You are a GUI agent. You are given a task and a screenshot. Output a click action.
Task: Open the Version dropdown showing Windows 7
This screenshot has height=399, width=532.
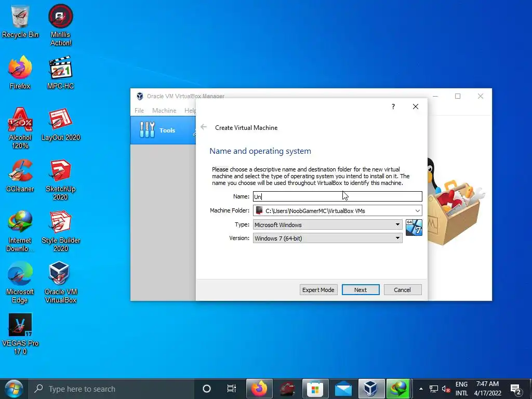coord(328,238)
